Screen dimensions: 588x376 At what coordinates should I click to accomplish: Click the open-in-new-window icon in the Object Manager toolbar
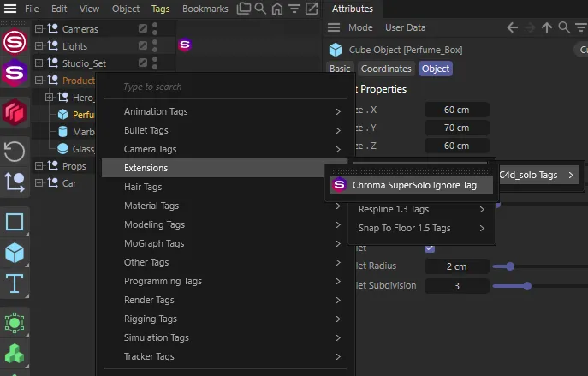(312, 9)
